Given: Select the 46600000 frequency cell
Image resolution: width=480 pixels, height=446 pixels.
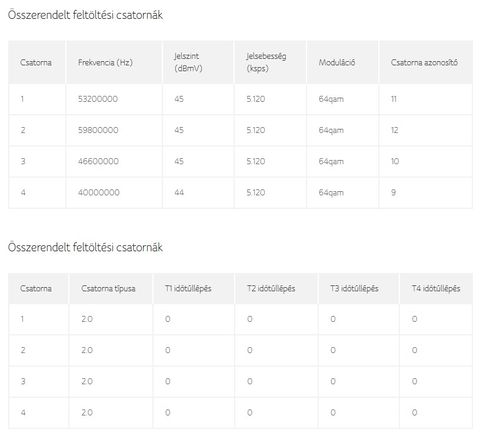Looking at the screenshot, I should point(98,161).
